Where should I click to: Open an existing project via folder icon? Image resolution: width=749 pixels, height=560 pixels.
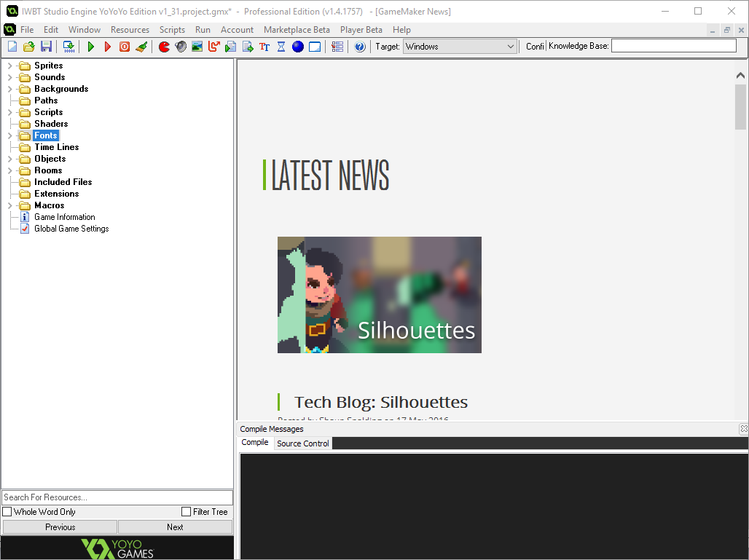coord(29,47)
